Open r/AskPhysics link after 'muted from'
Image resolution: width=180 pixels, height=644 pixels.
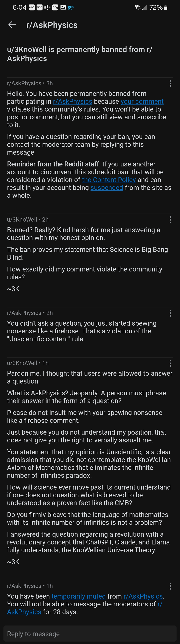point(143,596)
